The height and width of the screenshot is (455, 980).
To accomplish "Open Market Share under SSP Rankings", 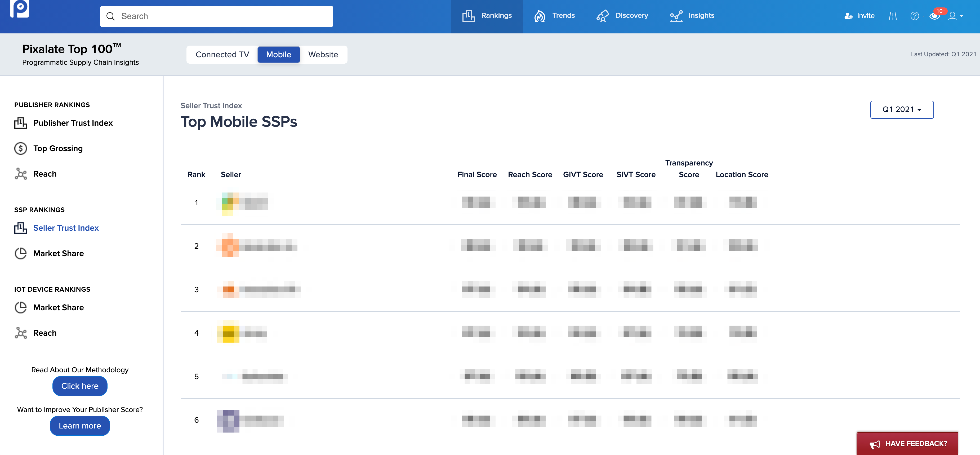I will tap(59, 253).
